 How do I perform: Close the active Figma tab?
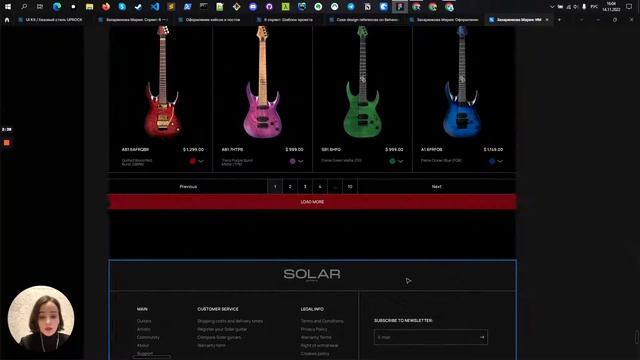(547, 20)
